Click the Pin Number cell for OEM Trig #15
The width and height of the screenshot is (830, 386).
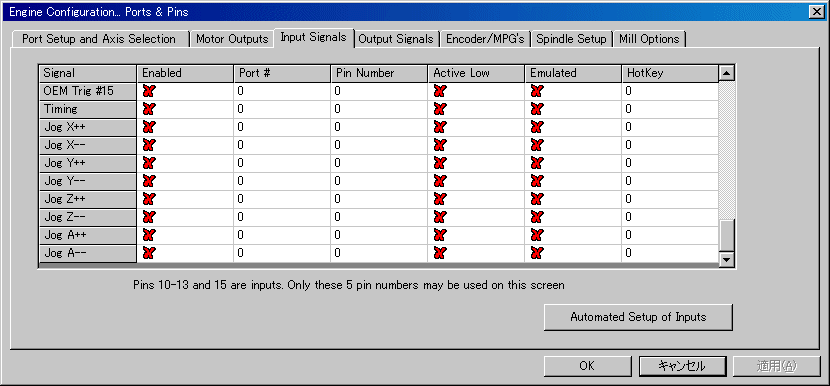[379, 91]
